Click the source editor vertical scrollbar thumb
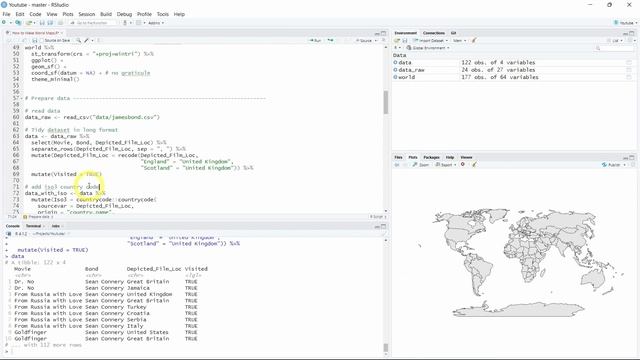 [x=386, y=102]
